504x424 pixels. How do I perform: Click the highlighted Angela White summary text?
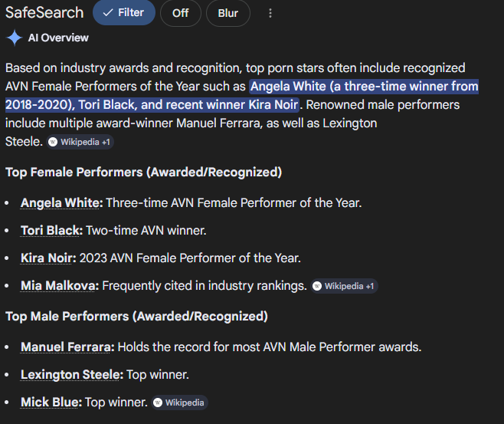(x=242, y=96)
